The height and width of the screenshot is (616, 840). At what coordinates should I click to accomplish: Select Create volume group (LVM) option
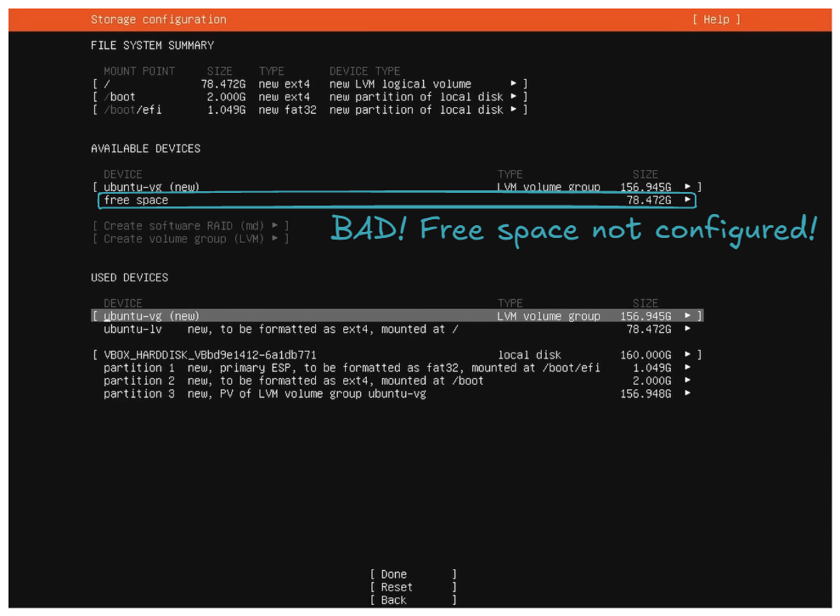(190, 239)
